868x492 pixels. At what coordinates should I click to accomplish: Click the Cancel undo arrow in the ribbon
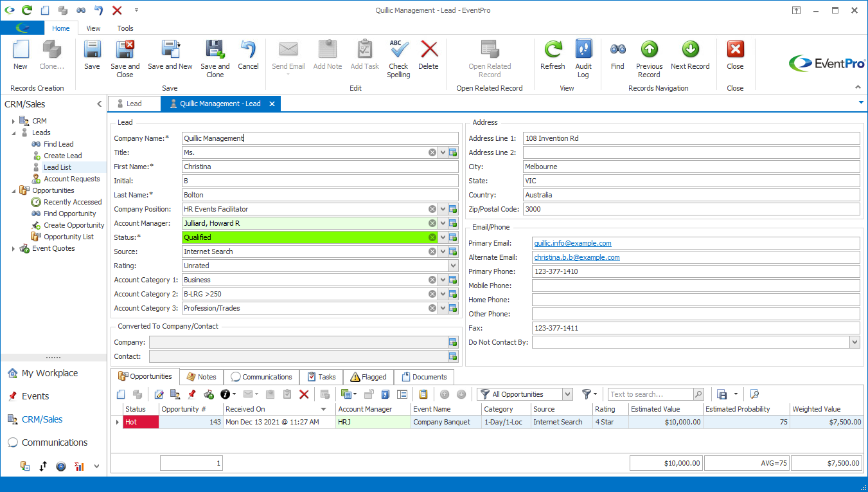(248, 50)
